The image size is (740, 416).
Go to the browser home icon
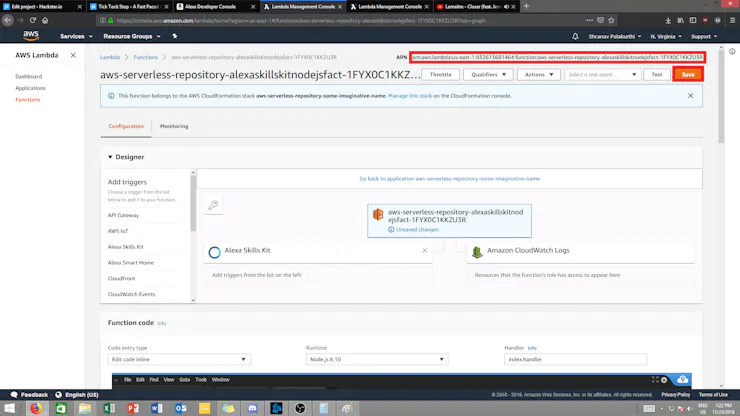tap(45, 20)
